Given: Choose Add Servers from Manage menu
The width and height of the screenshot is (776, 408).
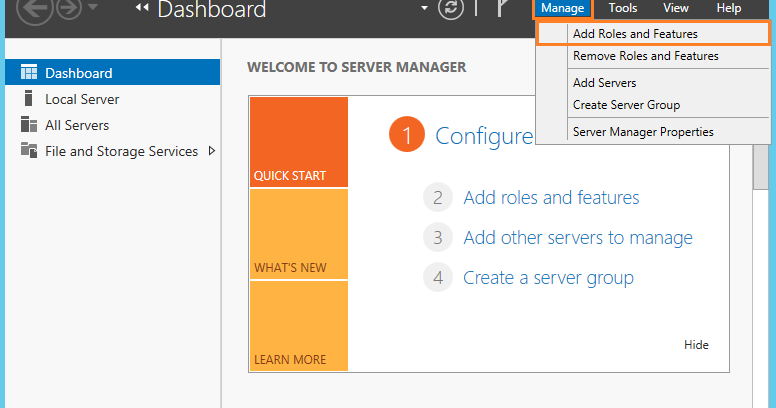Looking at the screenshot, I should [x=604, y=83].
